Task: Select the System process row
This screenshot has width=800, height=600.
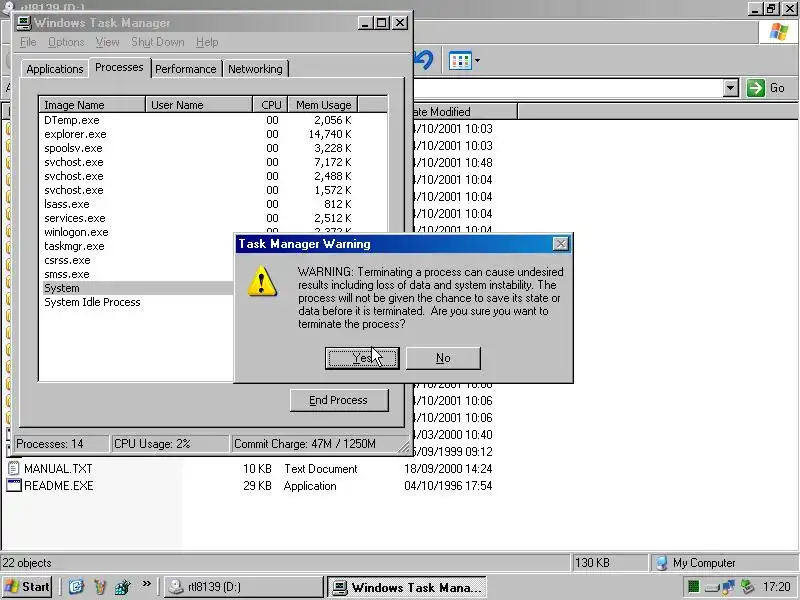Action: [x=138, y=288]
